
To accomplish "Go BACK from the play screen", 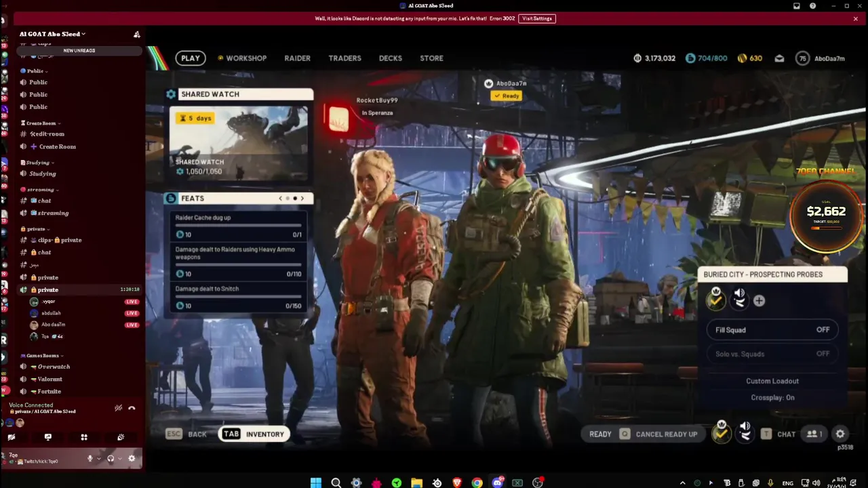I will (x=186, y=434).
